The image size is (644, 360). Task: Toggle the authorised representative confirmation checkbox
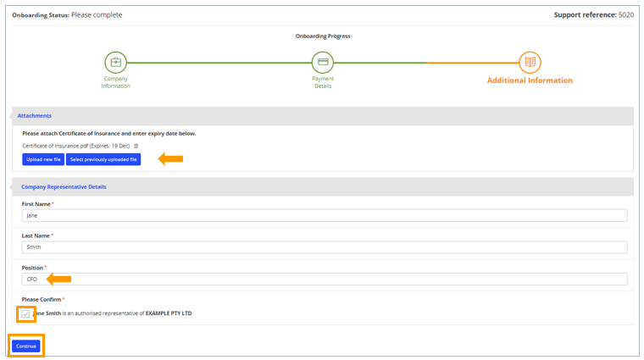coord(26,314)
